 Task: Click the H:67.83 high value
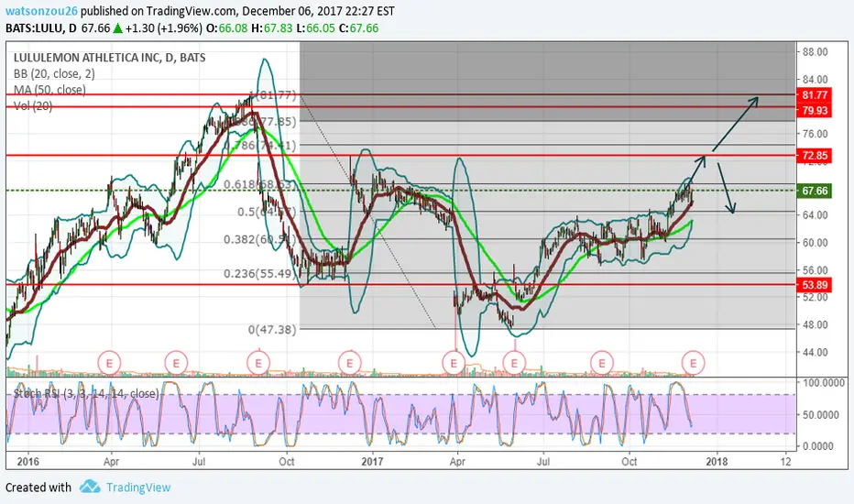click(272, 28)
